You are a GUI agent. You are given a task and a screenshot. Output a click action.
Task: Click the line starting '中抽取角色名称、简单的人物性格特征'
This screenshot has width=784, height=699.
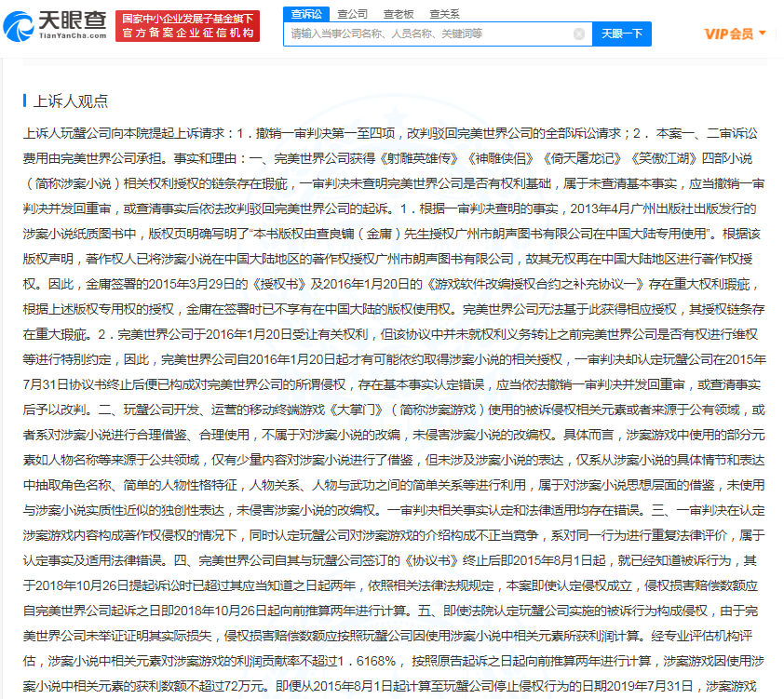(394, 485)
